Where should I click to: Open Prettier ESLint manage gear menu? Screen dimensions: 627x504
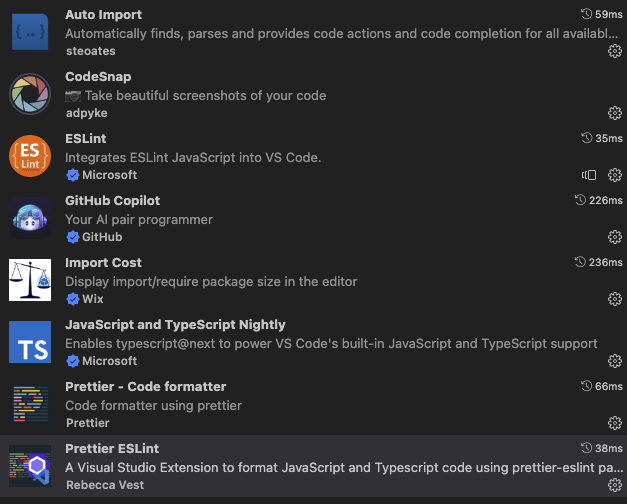point(615,485)
